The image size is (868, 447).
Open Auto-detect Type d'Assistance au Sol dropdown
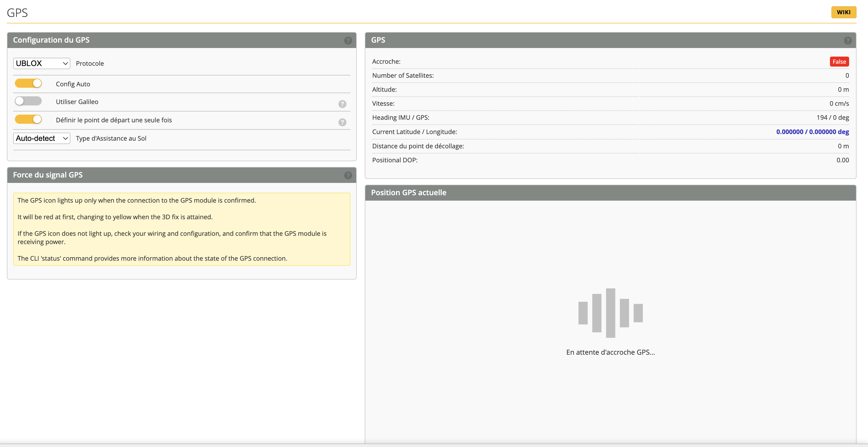41,138
